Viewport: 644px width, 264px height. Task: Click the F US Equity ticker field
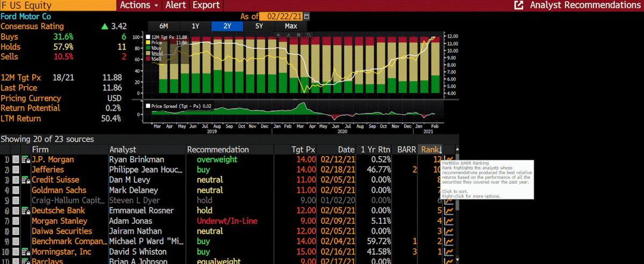[57, 5]
